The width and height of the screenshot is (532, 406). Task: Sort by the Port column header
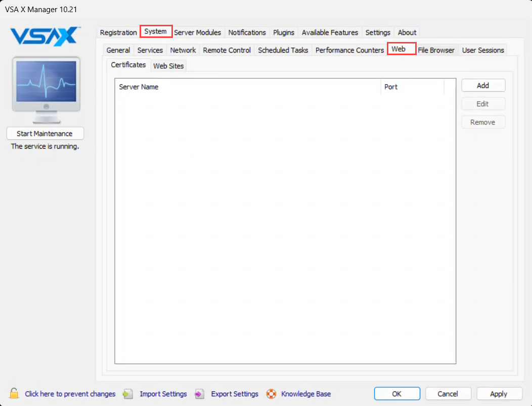point(412,87)
